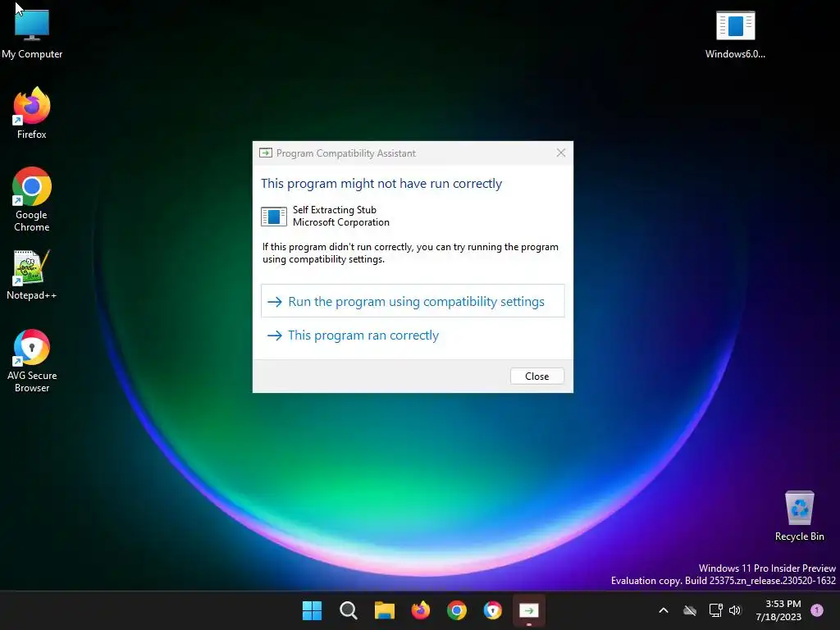Click the heading This program might not have run correctly
Screen dimensions: 840x630
point(381,184)
